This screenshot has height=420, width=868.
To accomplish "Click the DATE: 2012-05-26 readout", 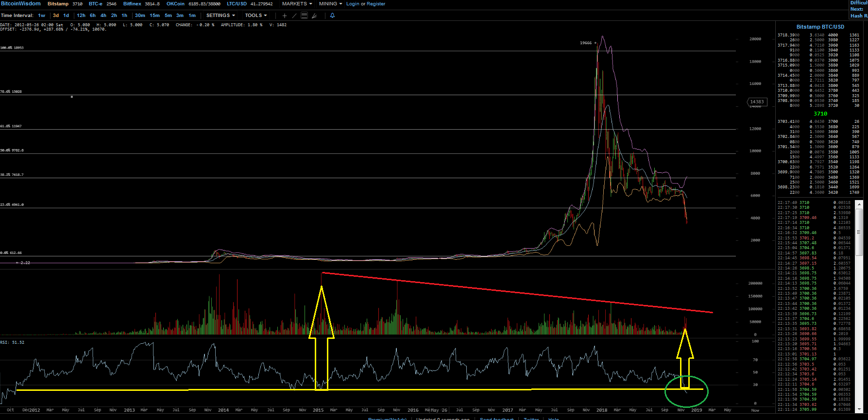I will [32, 25].
